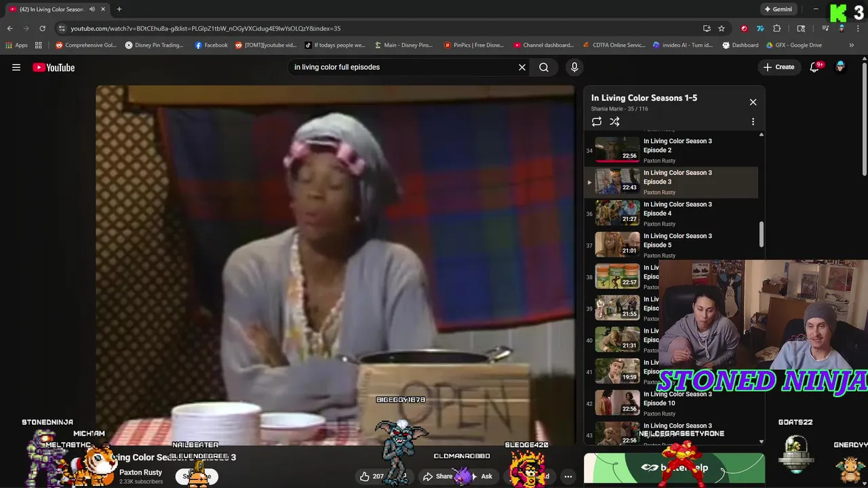Viewport: 868px width, 488px height.
Task: Close the In Living Color playlist panel
Action: (753, 102)
